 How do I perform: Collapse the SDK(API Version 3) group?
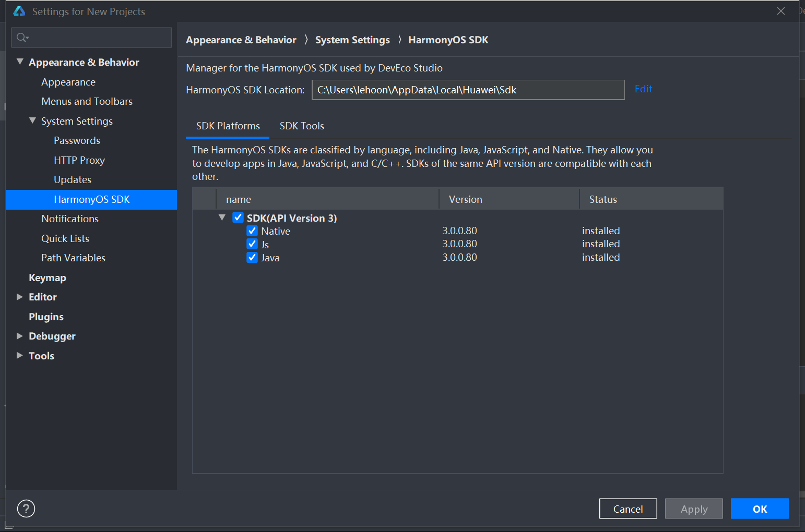tap(222, 217)
